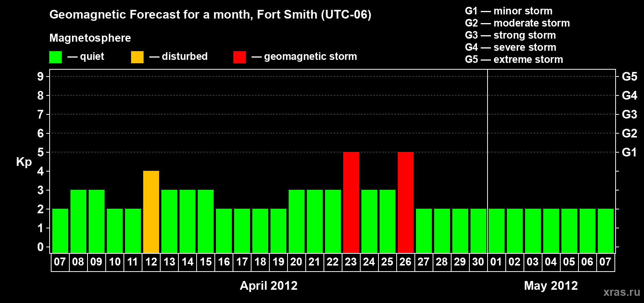Click 'G3 — strong storm' legend text
The width and height of the screenshot is (644, 303).
[510, 35]
